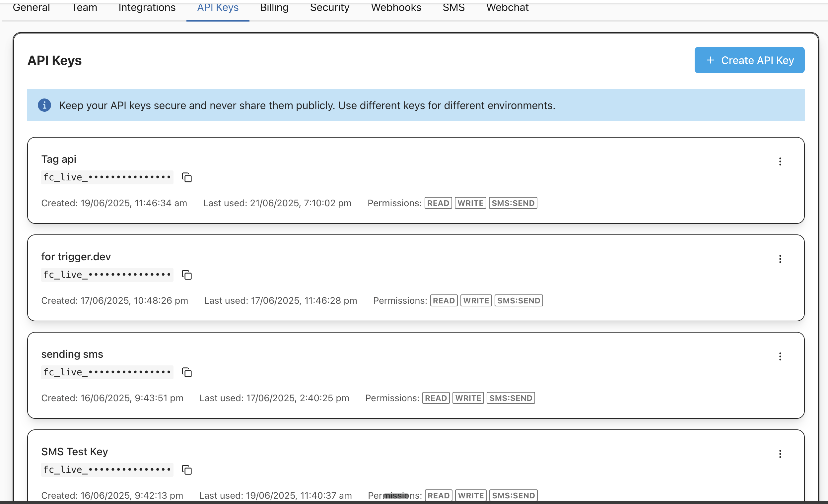Open the Team tab

84,7
